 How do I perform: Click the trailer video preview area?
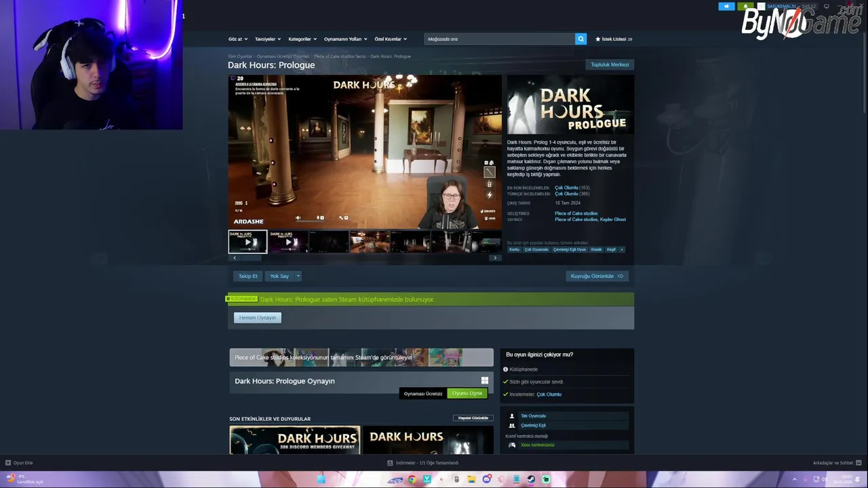click(365, 152)
